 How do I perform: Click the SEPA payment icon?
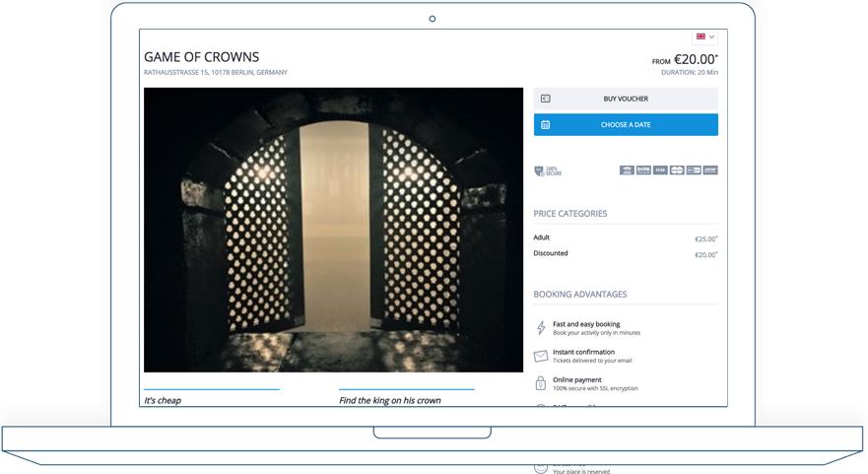coord(643,170)
